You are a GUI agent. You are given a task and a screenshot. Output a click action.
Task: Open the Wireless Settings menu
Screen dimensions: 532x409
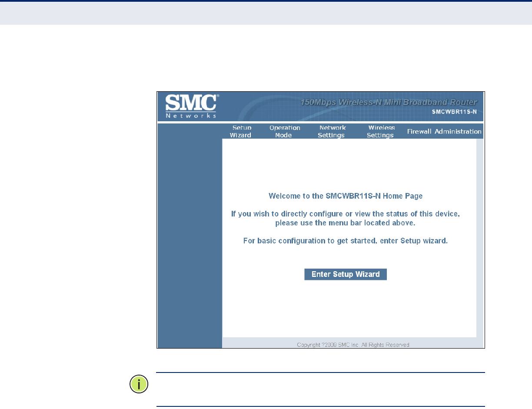click(x=381, y=131)
